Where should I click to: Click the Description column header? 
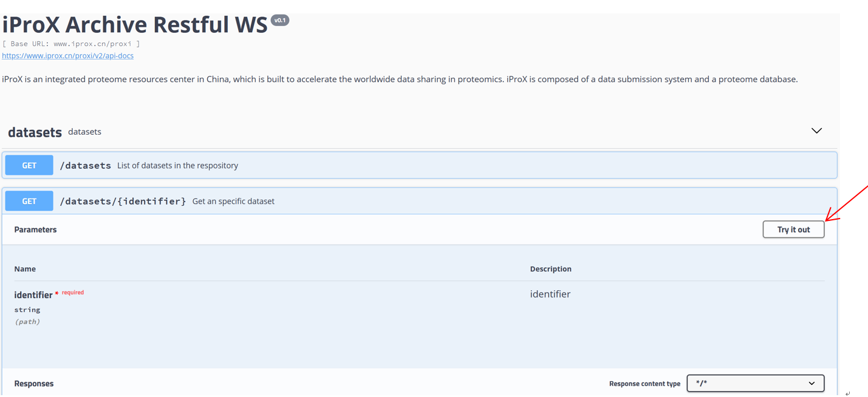(550, 269)
